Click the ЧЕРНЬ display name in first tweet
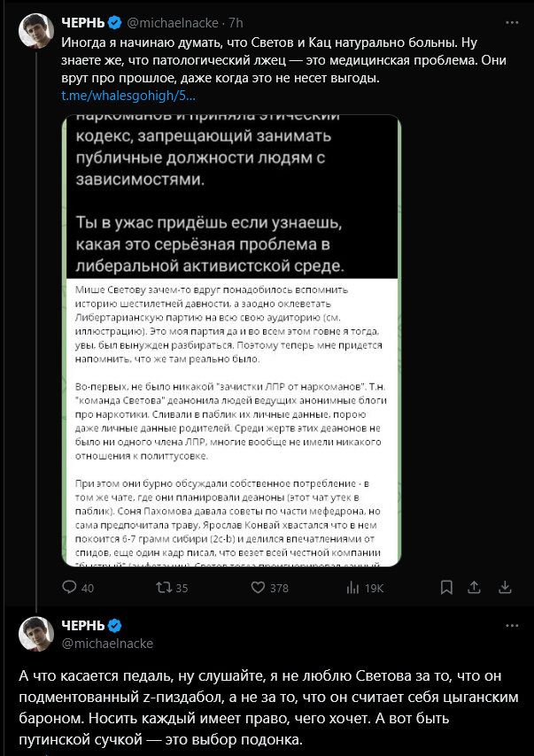This screenshot has width=534, height=756. point(83,22)
